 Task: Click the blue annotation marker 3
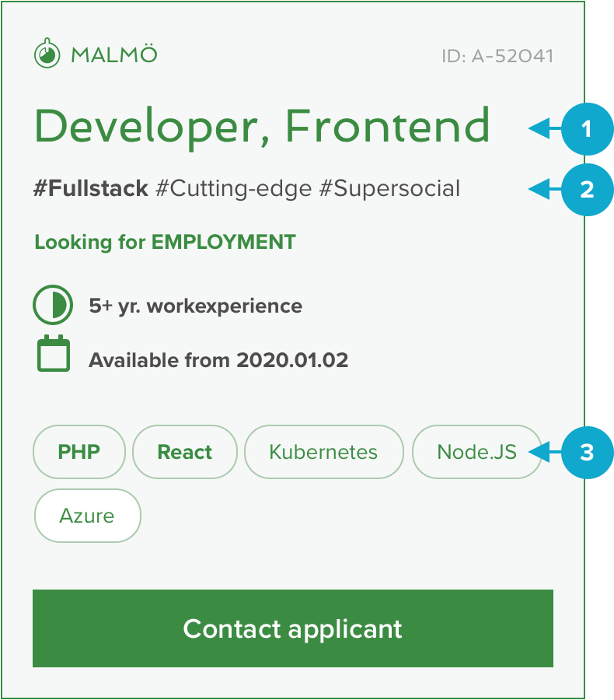(588, 453)
